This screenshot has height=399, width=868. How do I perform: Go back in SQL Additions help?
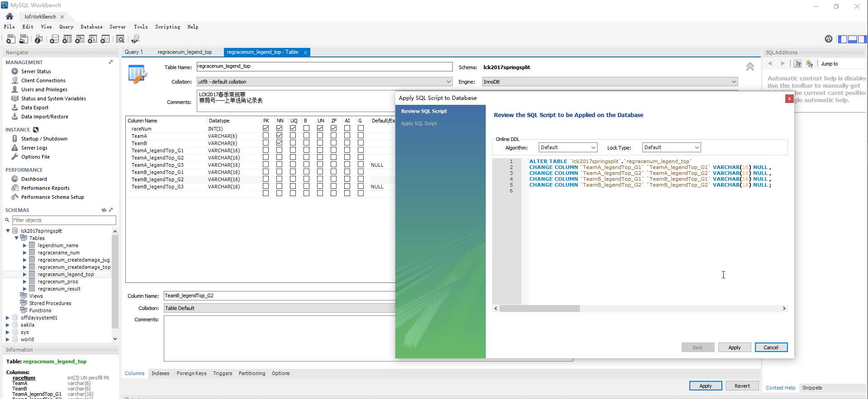[x=770, y=64]
